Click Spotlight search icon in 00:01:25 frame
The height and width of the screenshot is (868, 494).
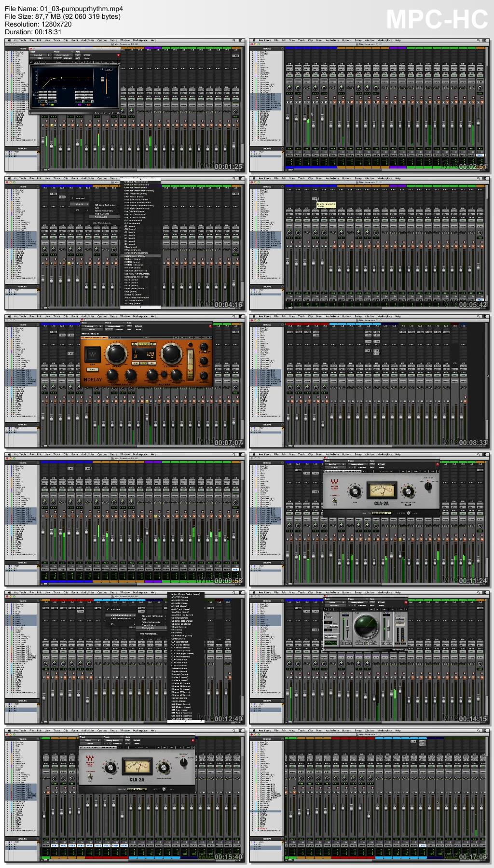234,40
